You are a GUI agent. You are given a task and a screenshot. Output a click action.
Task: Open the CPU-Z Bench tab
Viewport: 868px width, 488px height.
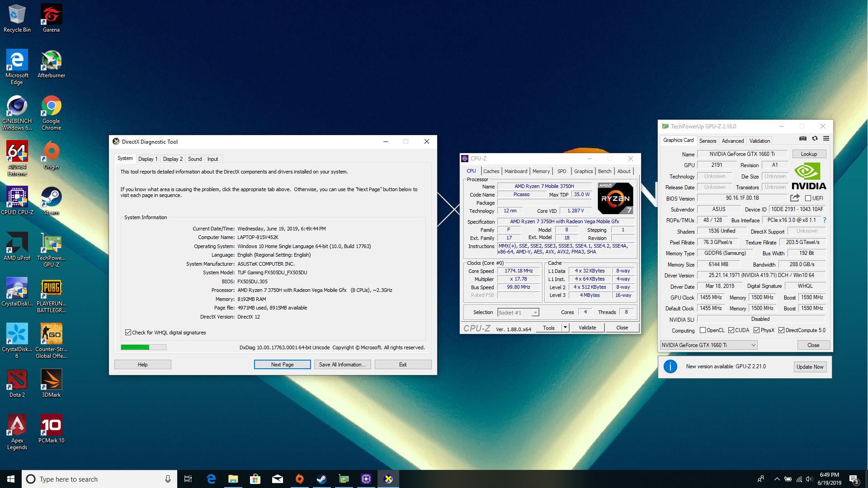pos(604,171)
